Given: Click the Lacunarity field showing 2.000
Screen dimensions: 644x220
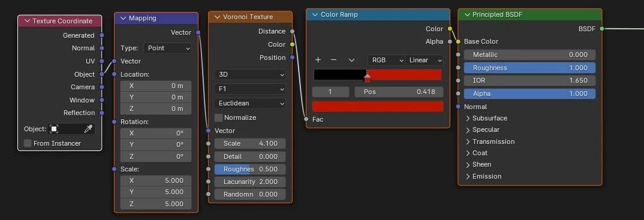Looking at the screenshot, I should coord(249,182).
